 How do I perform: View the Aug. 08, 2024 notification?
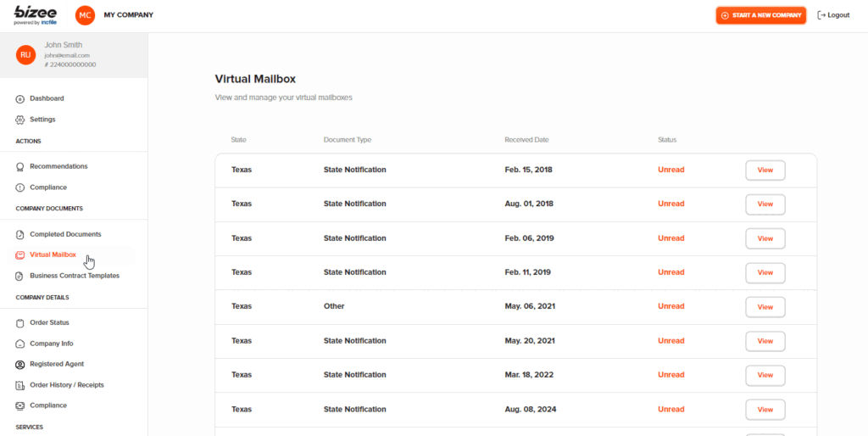coord(765,410)
